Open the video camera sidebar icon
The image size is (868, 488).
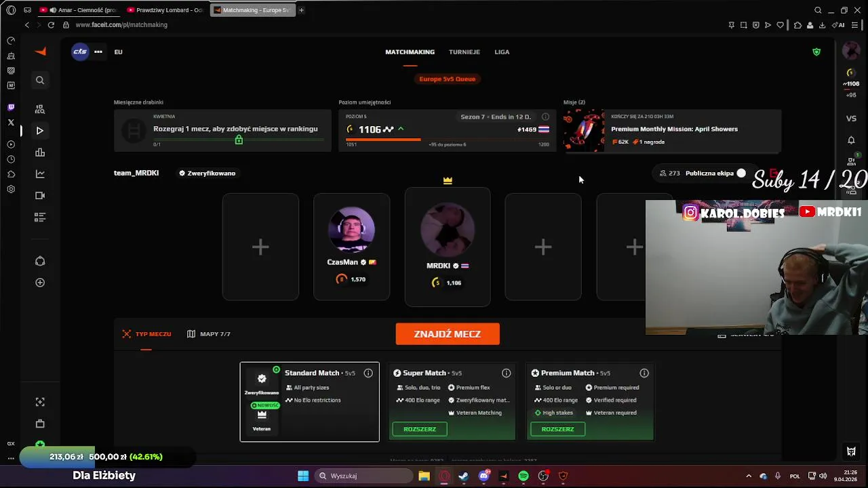[40, 196]
